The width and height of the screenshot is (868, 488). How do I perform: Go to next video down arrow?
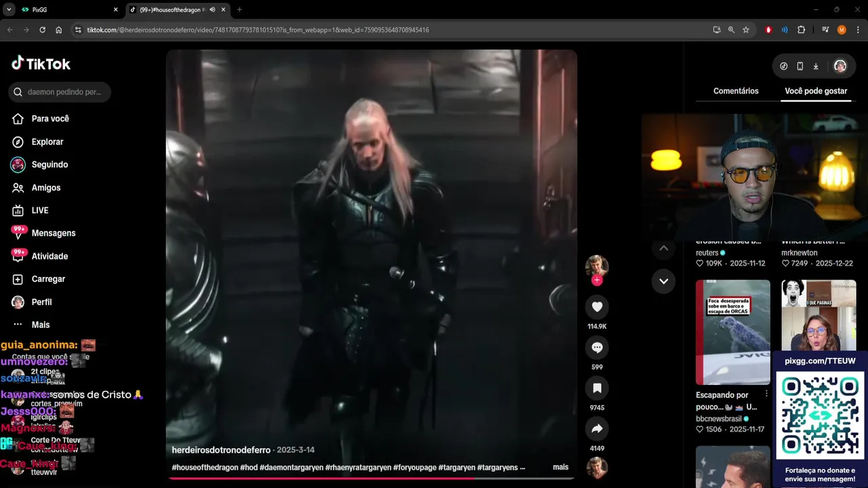tap(663, 281)
